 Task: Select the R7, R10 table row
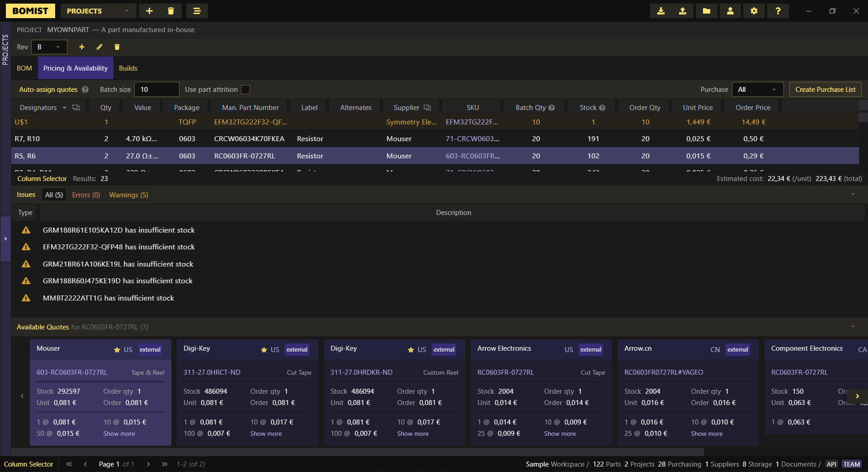tap(435, 139)
